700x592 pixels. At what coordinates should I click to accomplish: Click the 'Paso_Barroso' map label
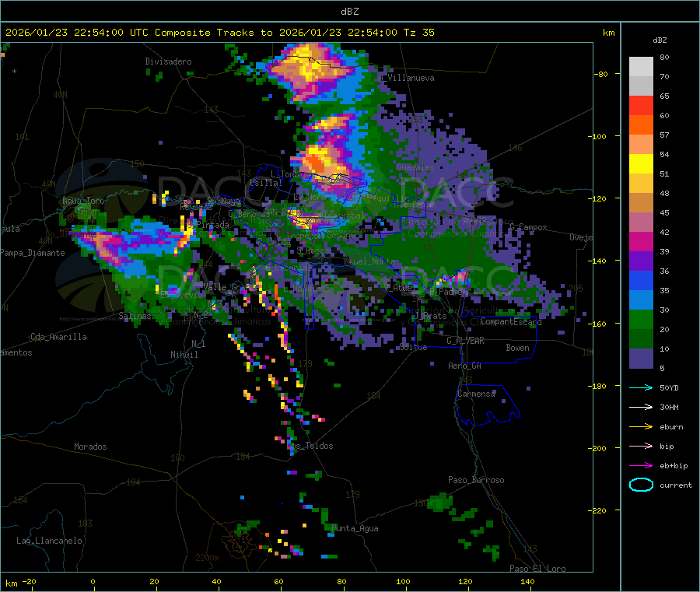(x=476, y=480)
